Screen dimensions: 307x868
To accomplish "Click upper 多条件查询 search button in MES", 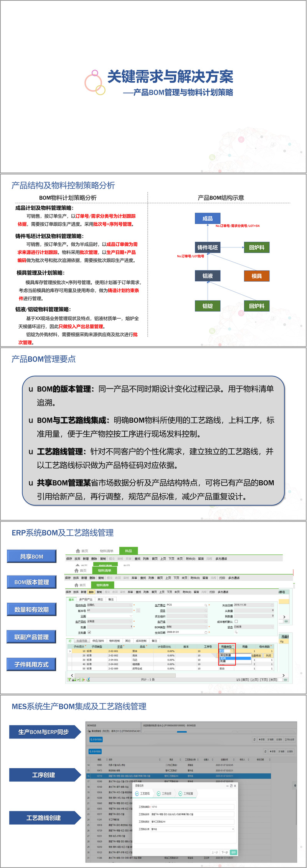I will (96, 739).
